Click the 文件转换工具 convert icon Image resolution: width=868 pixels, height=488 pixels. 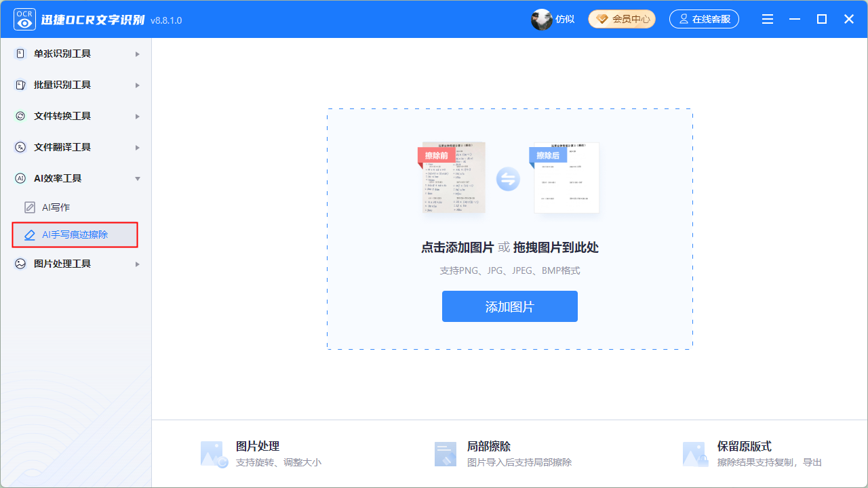20,116
